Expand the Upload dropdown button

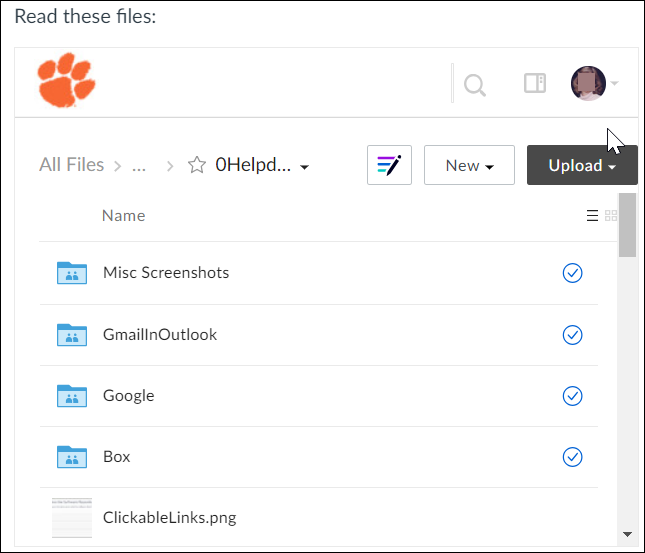click(582, 165)
